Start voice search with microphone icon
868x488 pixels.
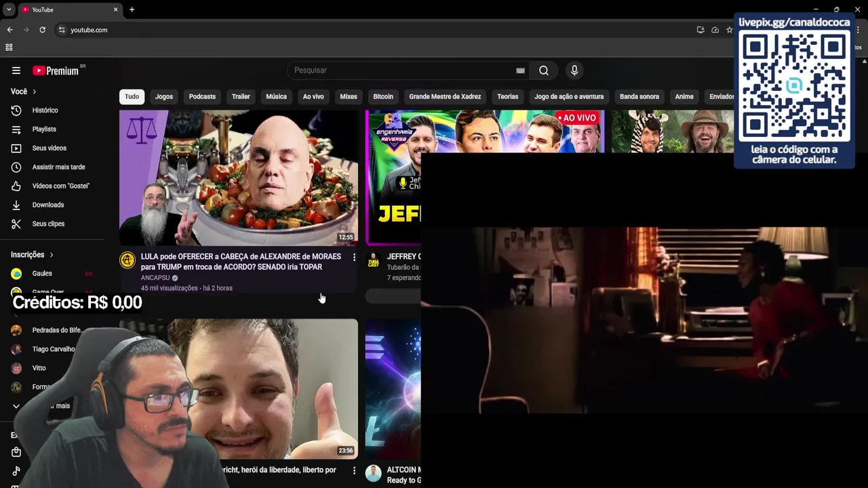click(x=574, y=70)
